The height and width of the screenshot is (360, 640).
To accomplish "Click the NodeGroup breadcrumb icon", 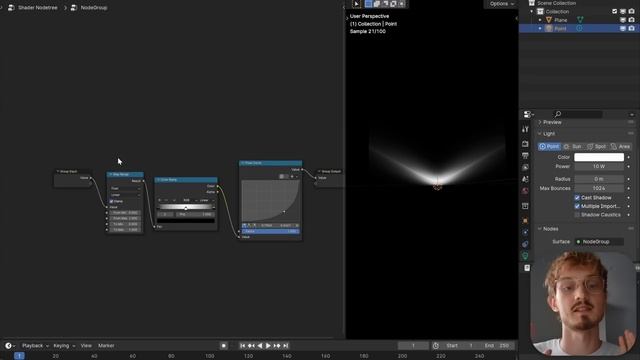I will 73,7.
